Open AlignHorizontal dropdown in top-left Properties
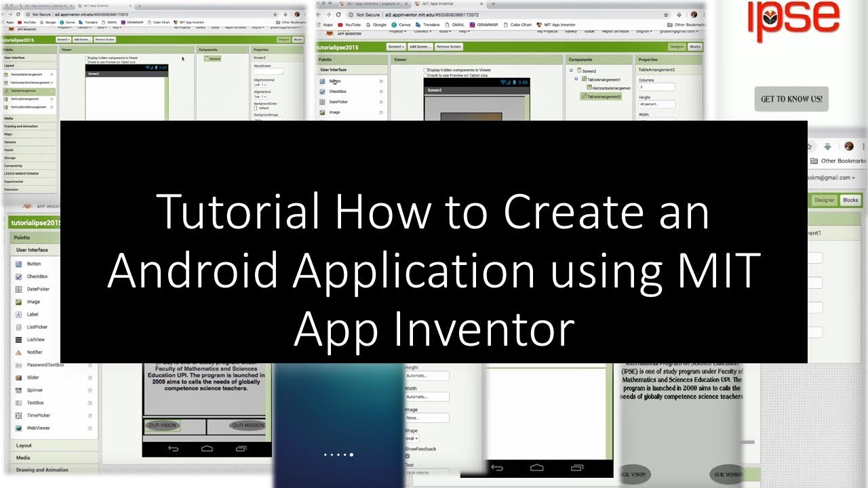This screenshot has height=488, width=868. (260, 85)
